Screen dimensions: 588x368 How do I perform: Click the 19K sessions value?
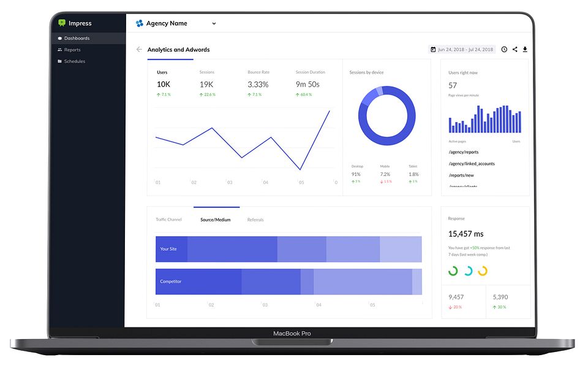coord(206,85)
